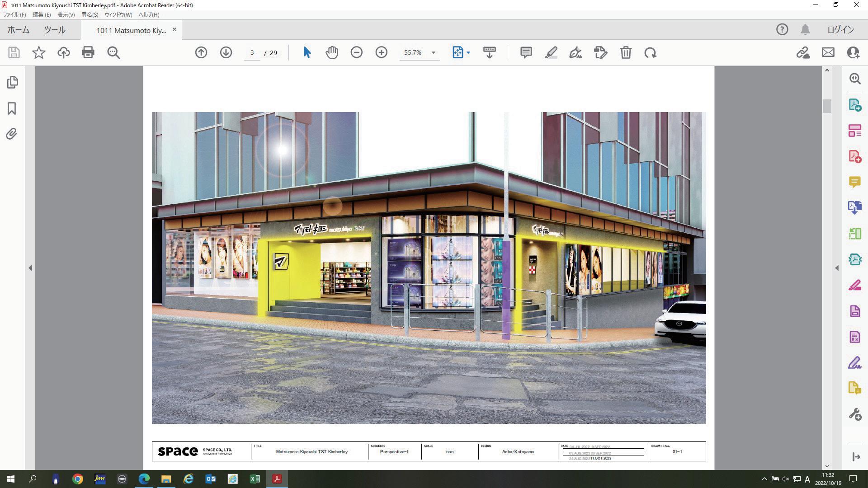Print the document

[88, 52]
